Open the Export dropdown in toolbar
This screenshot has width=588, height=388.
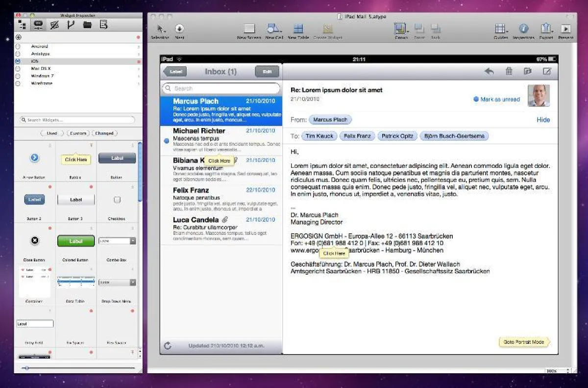coord(545,29)
